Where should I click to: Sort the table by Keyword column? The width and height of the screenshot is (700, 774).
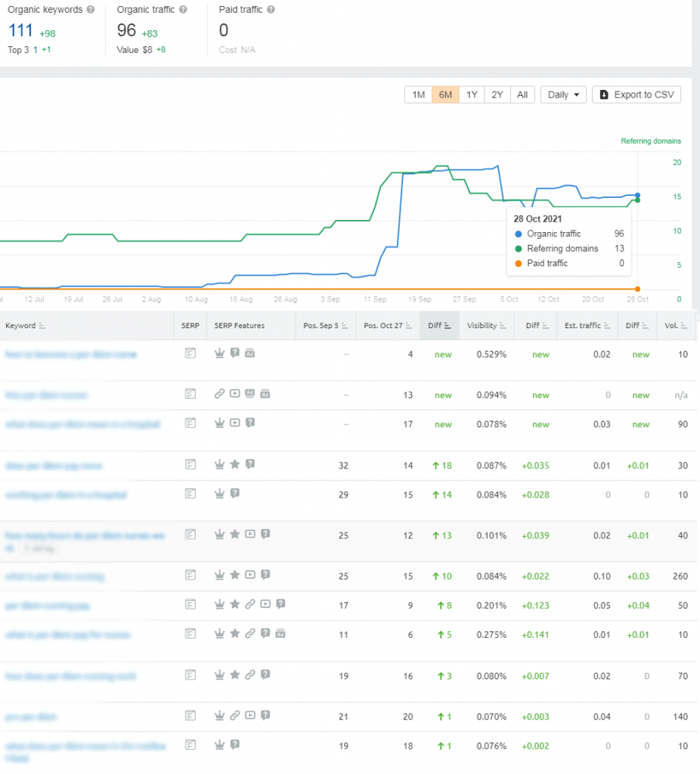click(x=25, y=326)
